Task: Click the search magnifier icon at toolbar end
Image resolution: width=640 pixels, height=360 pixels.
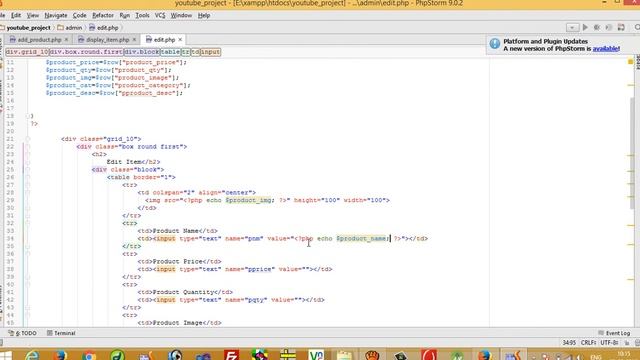Action: (x=637, y=27)
